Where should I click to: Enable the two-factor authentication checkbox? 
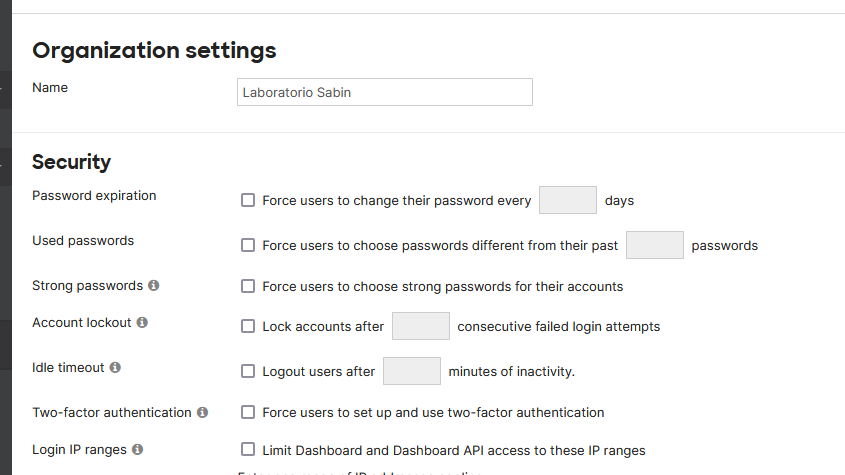(248, 412)
